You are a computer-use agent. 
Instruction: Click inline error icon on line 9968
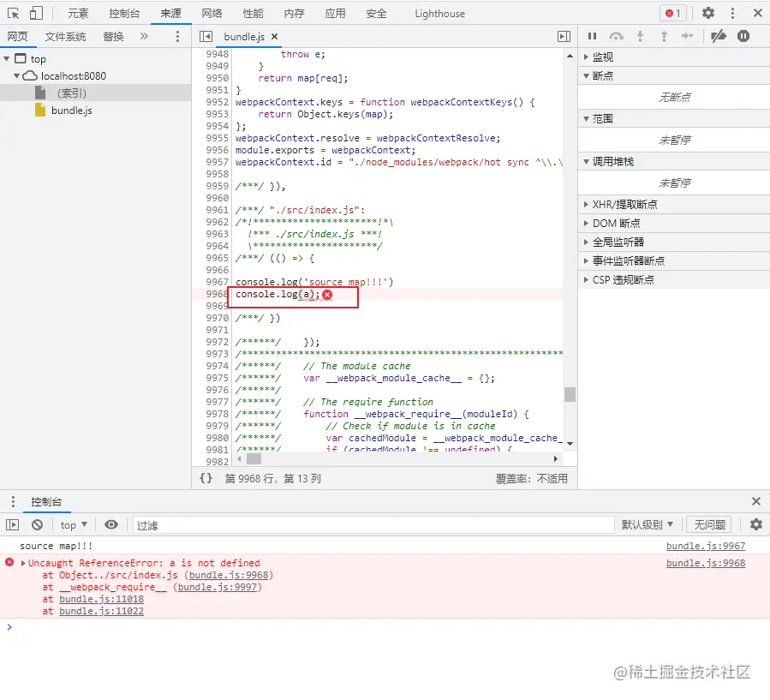click(x=327, y=294)
